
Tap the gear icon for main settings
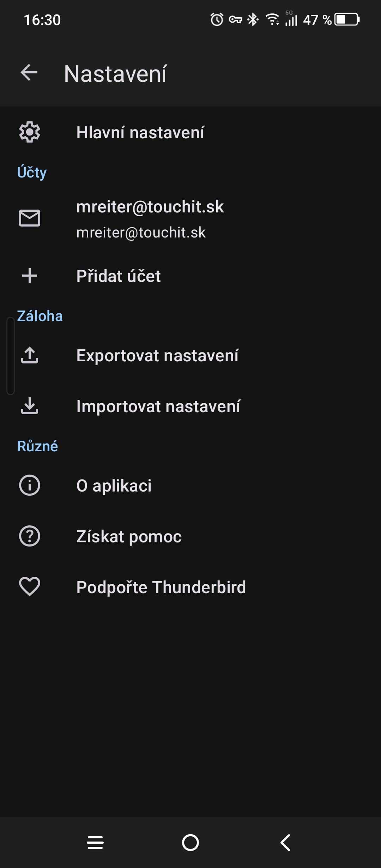pyautogui.click(x=30, y=132)
